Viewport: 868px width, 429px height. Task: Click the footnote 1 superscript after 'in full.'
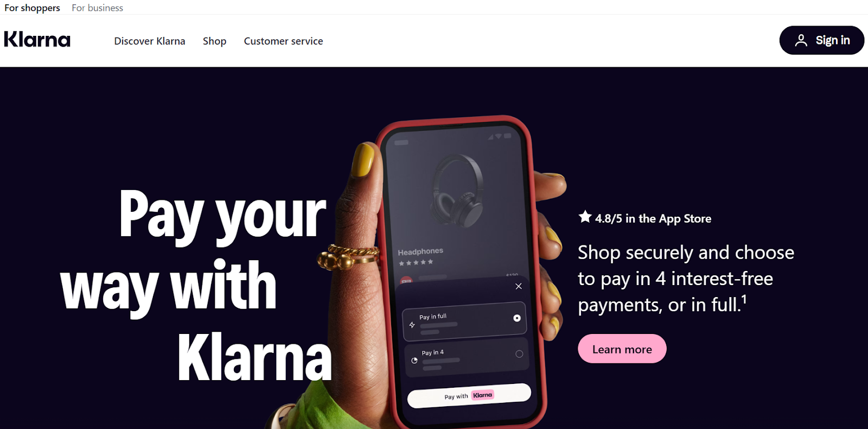[744, 299]
